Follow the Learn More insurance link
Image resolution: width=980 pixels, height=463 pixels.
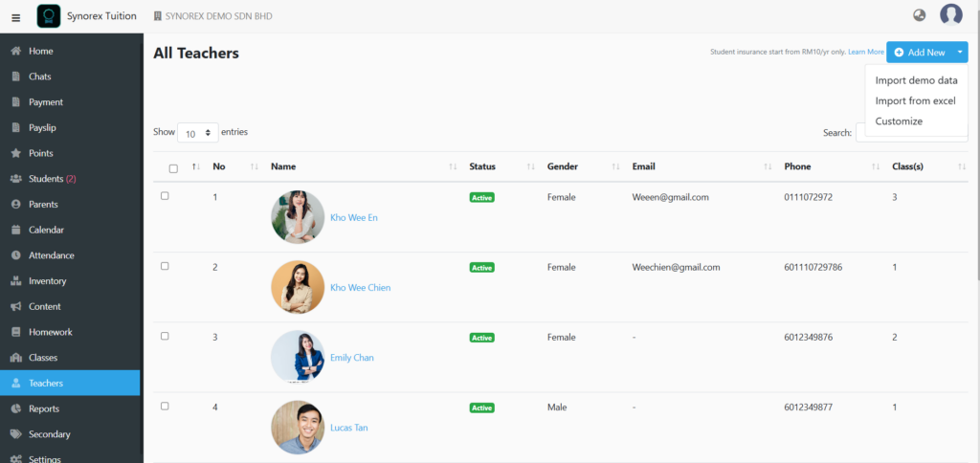coord(865,52)
